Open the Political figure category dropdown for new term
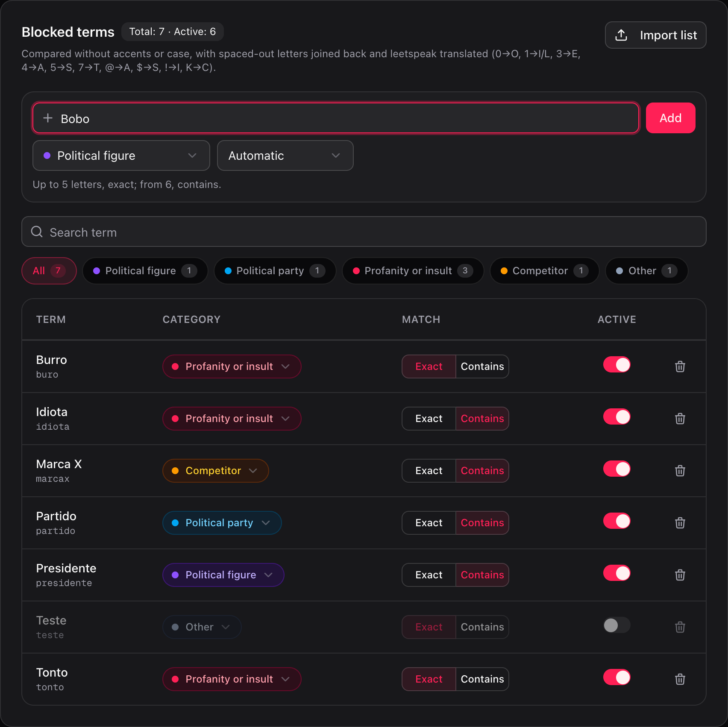Screen dimensions: 728x727 tap(121, 155)
